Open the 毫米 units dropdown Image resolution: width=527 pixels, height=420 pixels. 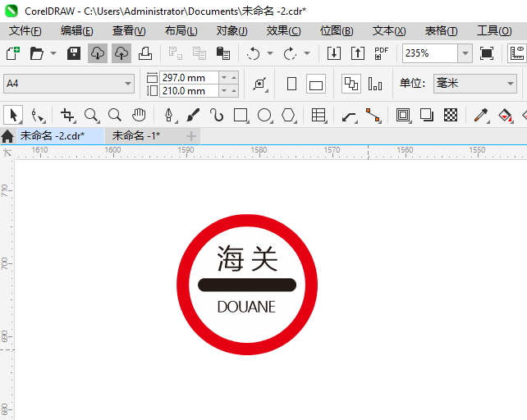[x=475, y=84]
